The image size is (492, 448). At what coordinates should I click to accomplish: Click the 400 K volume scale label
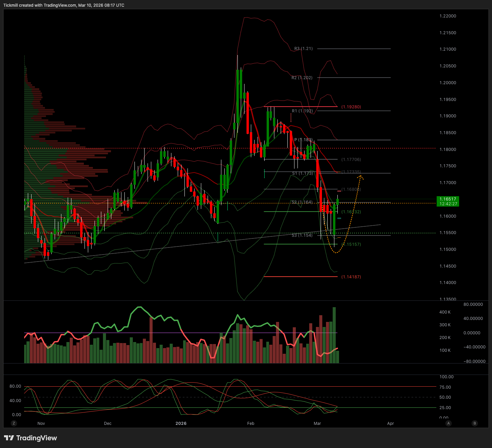tap(445, 312)
